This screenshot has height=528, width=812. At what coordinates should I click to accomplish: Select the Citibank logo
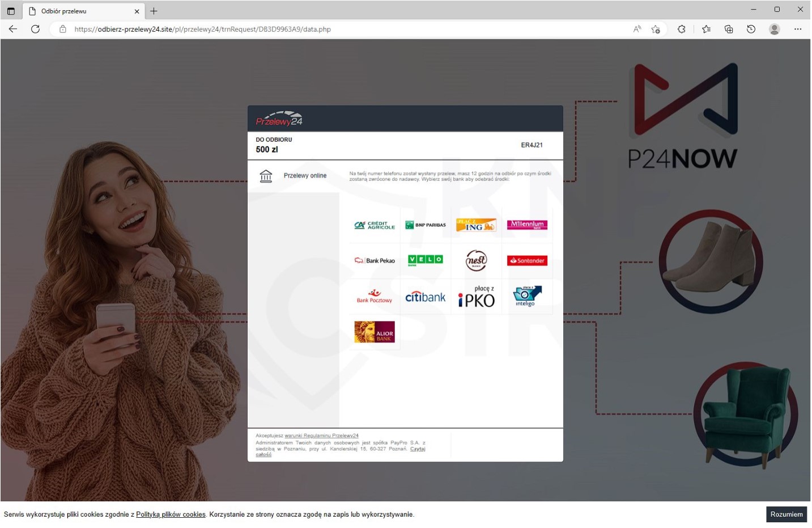click(426, 297)
